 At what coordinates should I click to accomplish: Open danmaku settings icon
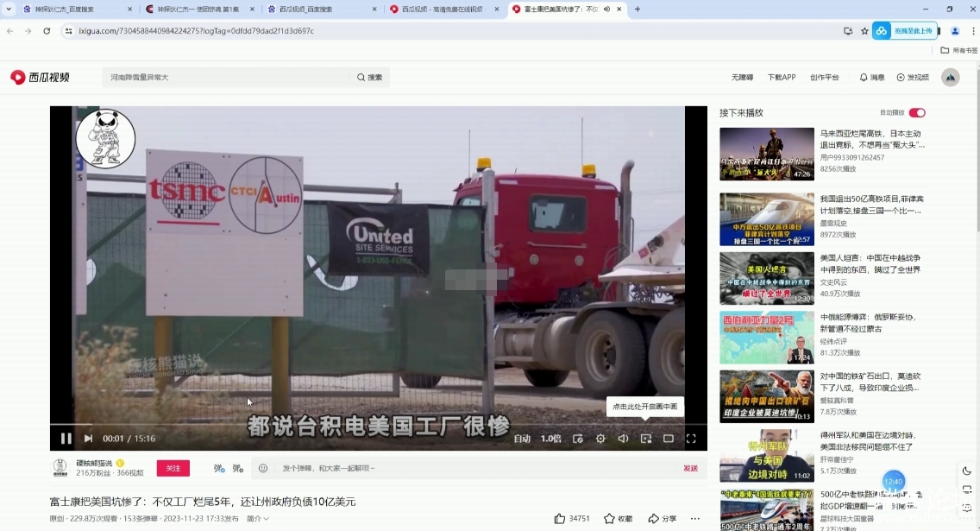[x=238, y=468]
